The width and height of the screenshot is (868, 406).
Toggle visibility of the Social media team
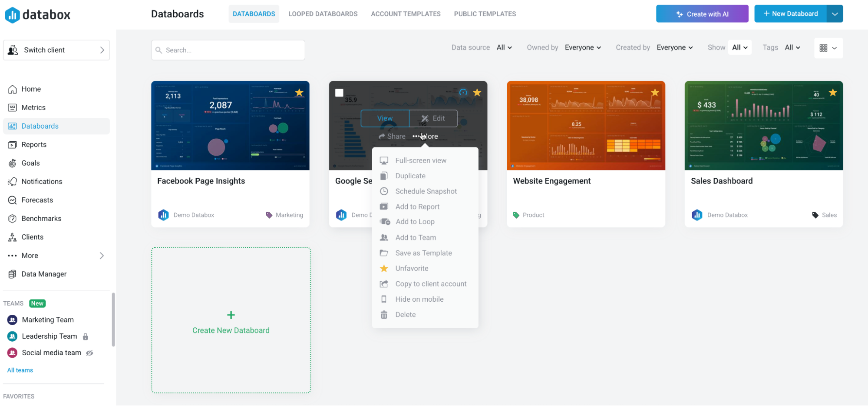89,353
